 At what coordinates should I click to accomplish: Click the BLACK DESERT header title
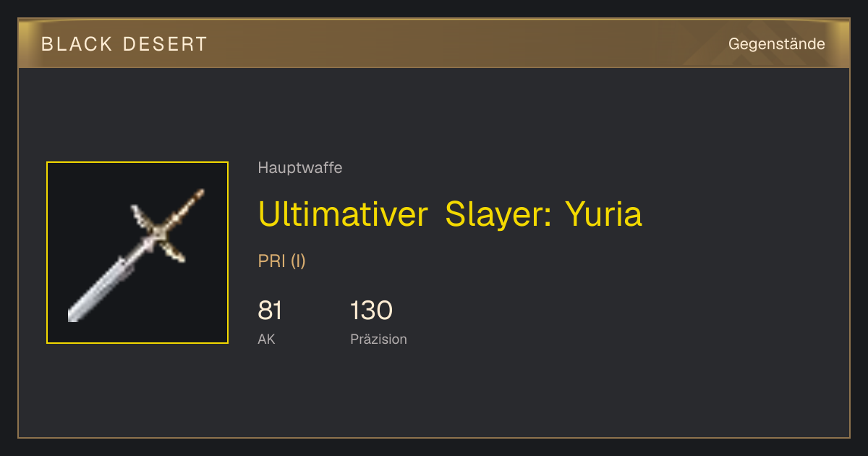[x=124, y=44]
